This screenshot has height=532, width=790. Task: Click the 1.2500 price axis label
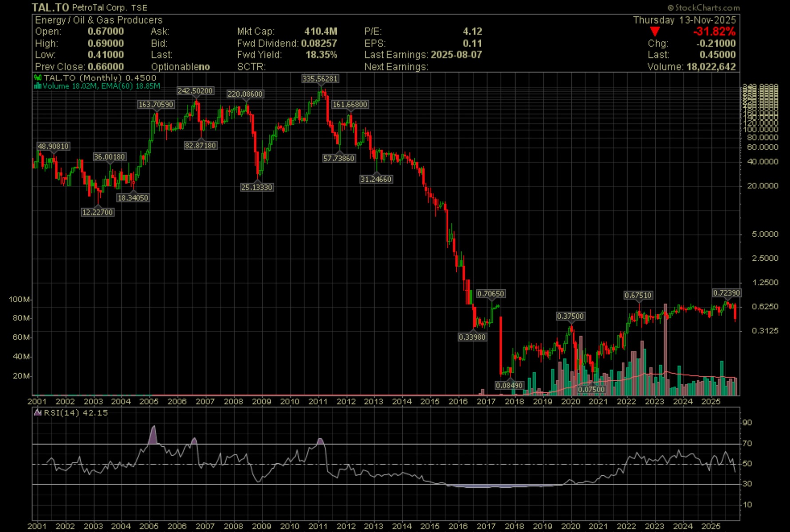765,282
